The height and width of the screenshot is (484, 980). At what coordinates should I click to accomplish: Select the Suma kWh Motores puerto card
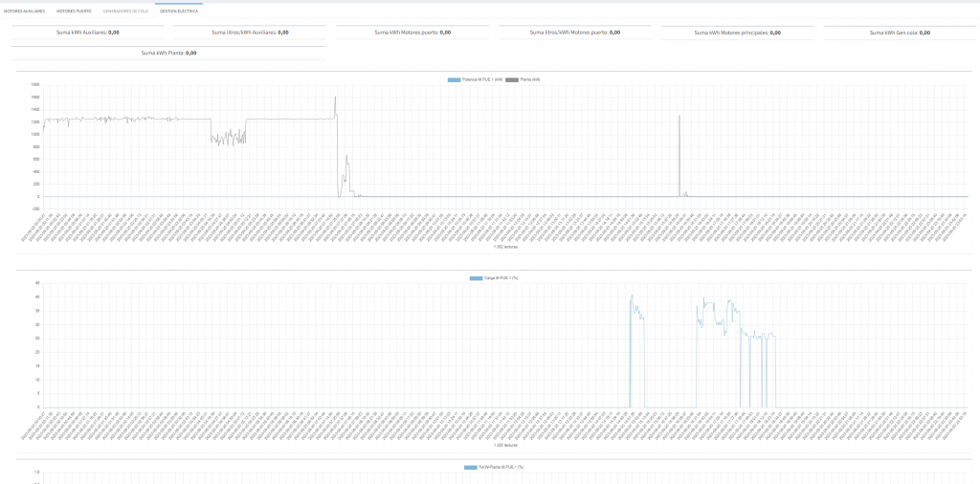coord(412,33)
